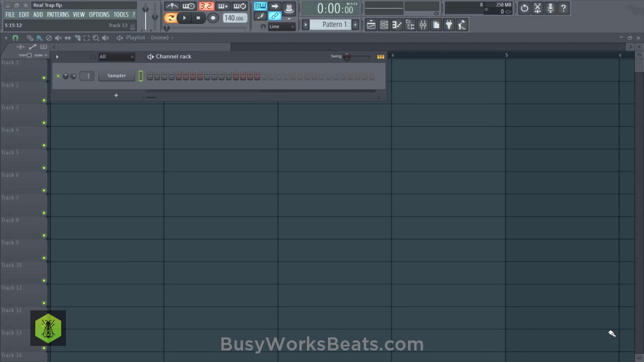
Task: Select the playlist Mute tool
Action: click(58, 38)
